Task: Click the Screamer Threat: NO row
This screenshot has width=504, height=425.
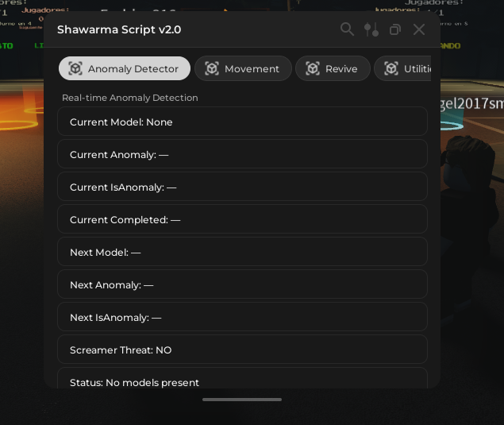Action: (x=242, y=350)
